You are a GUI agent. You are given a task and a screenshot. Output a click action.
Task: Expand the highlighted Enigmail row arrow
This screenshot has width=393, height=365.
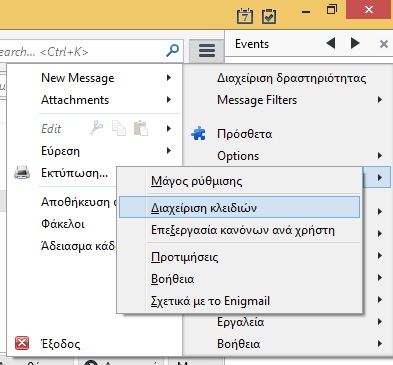click(x=380, y=178)
